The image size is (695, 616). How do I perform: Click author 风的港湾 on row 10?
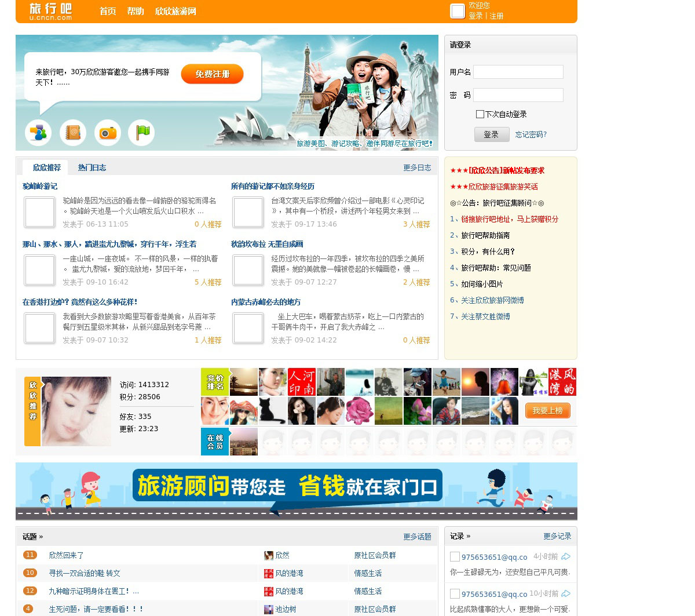coord(289,573)
